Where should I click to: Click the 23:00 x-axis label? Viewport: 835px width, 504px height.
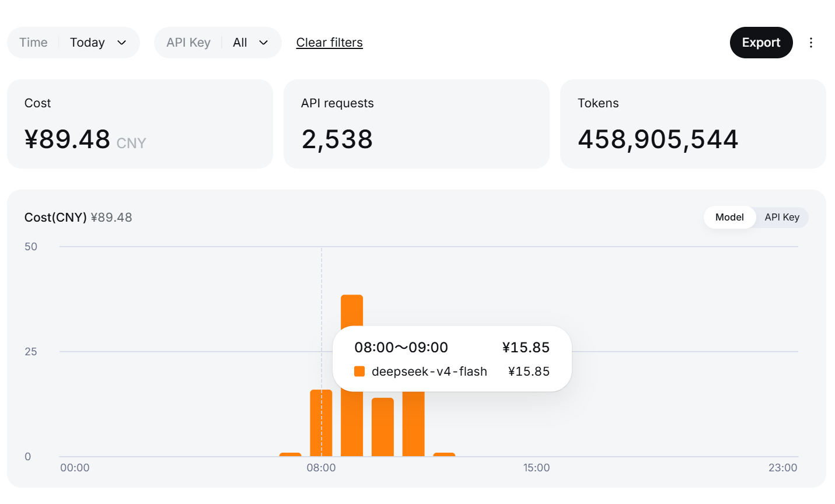tap(782, 468)
